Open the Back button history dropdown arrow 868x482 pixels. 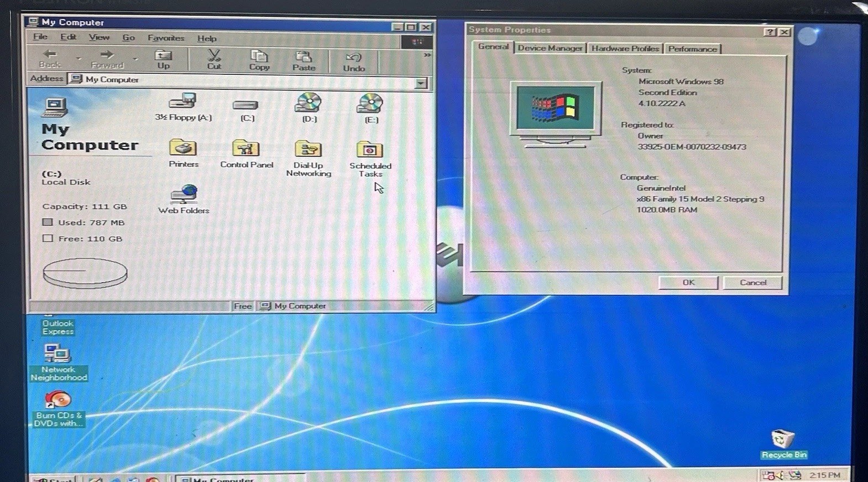coord(79,58)
